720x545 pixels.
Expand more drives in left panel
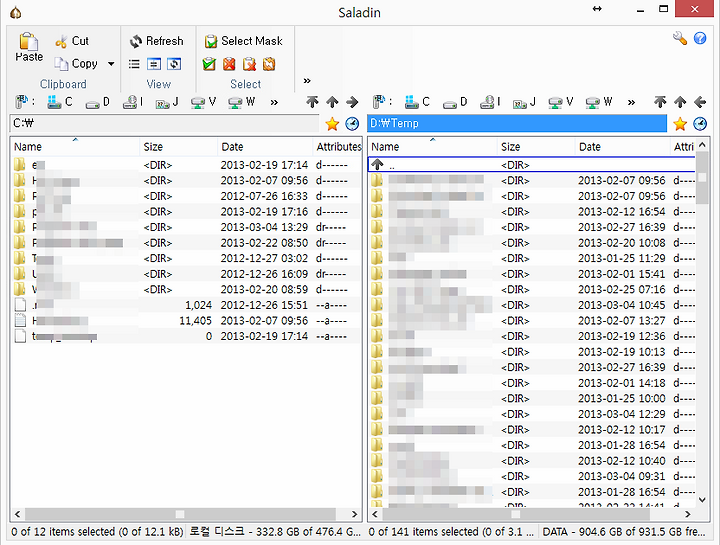(274, 102)
